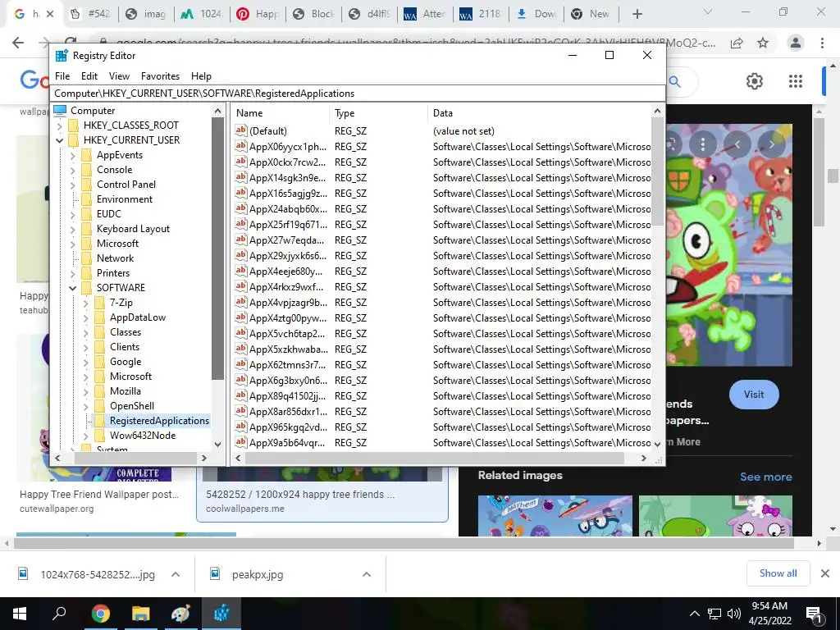Open the Favorites menu in Registry Editor
840x630 pixels.
click(160, 76)
